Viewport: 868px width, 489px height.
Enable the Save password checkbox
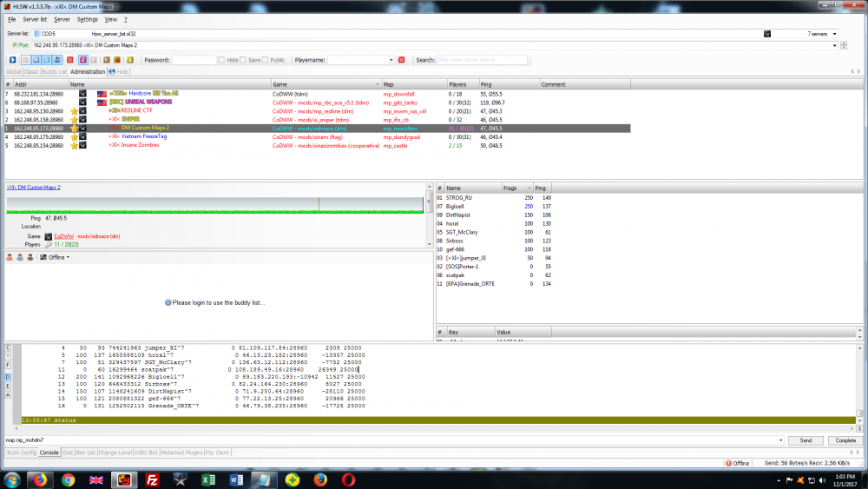pyautogui.click(x=244, y=60)
